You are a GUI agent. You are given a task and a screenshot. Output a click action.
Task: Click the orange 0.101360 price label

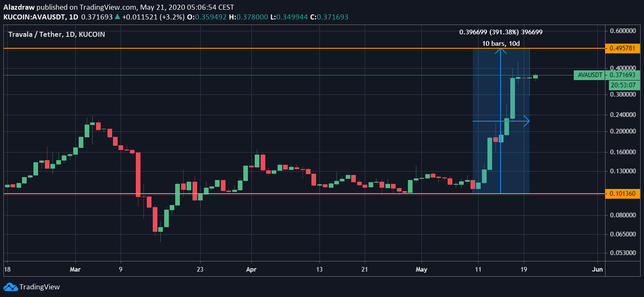pos(623,194)
